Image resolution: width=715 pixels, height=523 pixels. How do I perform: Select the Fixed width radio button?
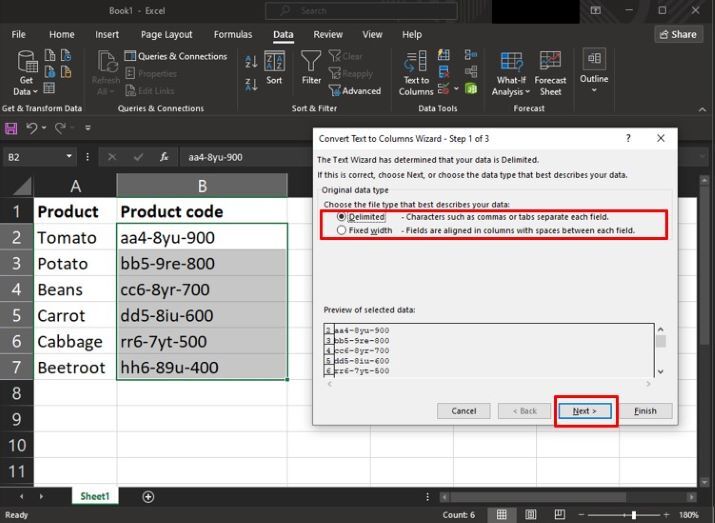pyautogui.click(x=342, y=230)
